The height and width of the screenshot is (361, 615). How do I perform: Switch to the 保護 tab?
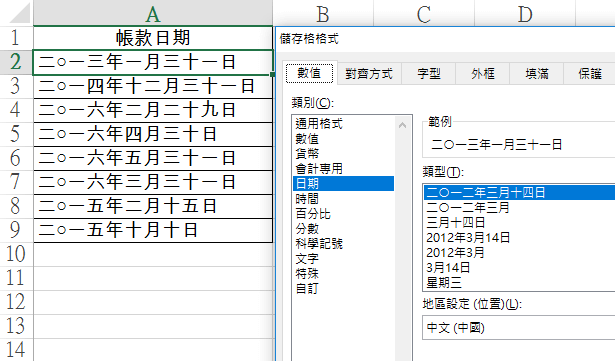click(x=590, y=74)
